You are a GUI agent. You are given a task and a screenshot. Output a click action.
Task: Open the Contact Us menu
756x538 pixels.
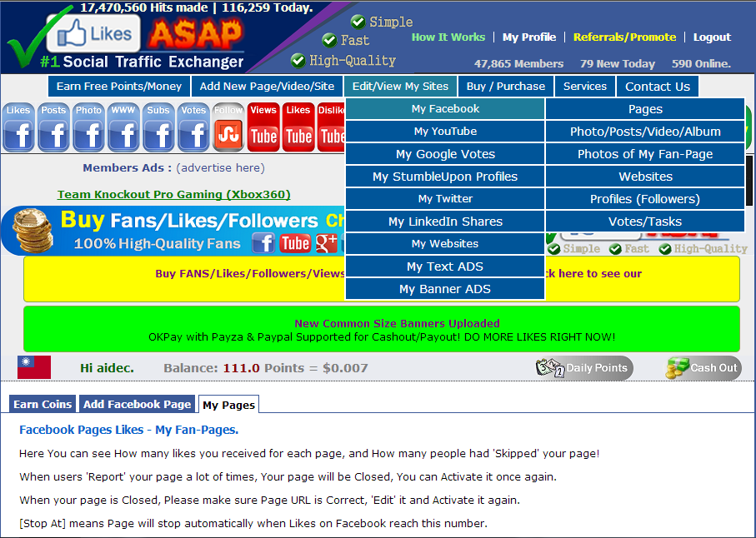point(658,87)
